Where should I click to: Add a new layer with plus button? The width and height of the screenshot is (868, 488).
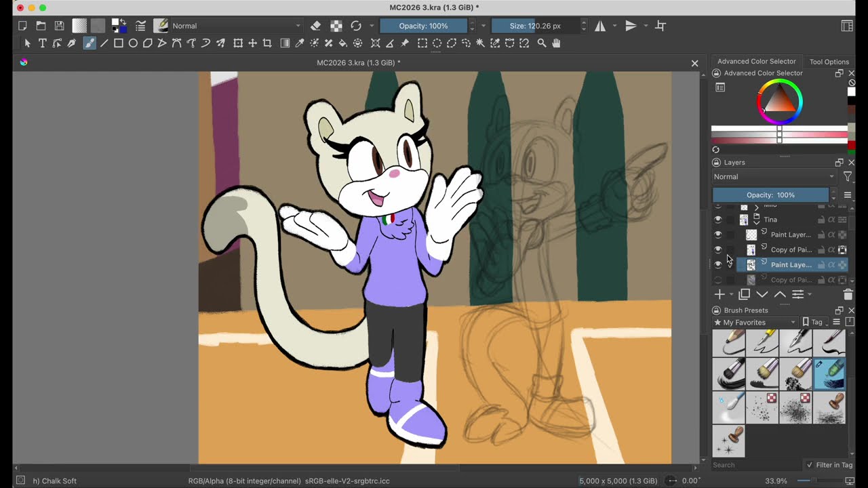(x=719, y=294)
